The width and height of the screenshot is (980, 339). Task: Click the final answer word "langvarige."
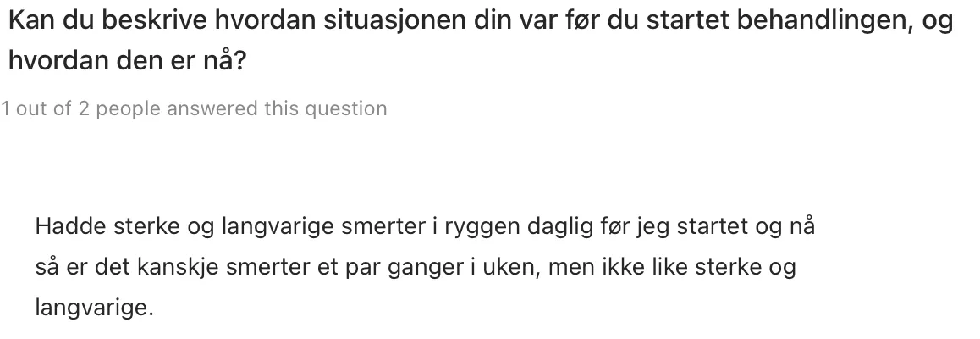click(x=95, y=308)
